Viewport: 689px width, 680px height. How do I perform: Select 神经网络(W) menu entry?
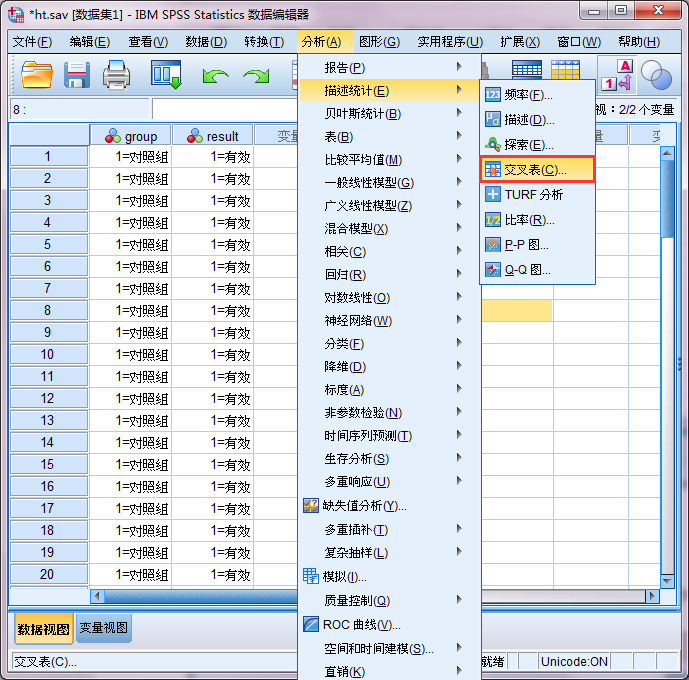[x=389, y=320]
